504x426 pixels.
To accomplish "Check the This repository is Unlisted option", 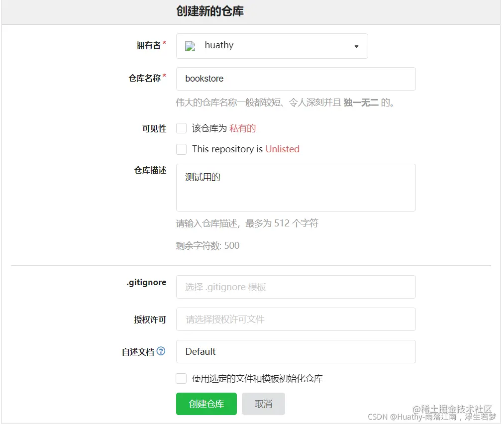I will pyautogui.click(x=181, y=149).
